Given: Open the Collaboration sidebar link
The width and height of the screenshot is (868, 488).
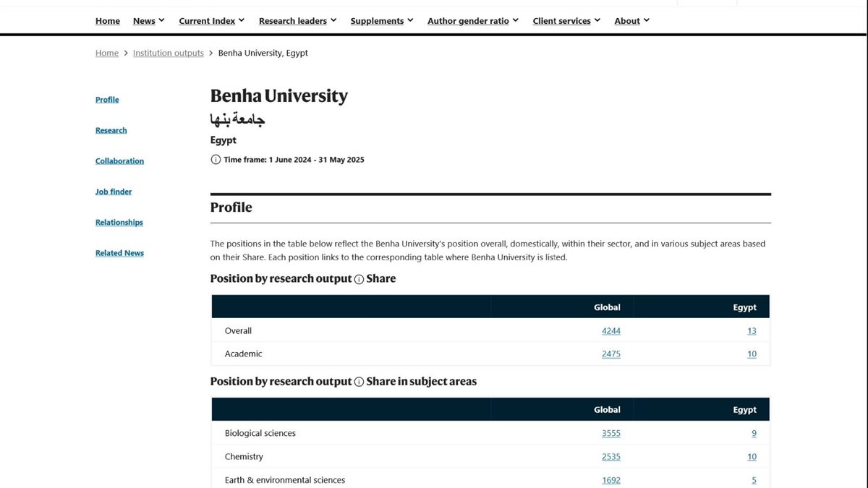Looking at the screenshot, I should [x=119, y=161].
